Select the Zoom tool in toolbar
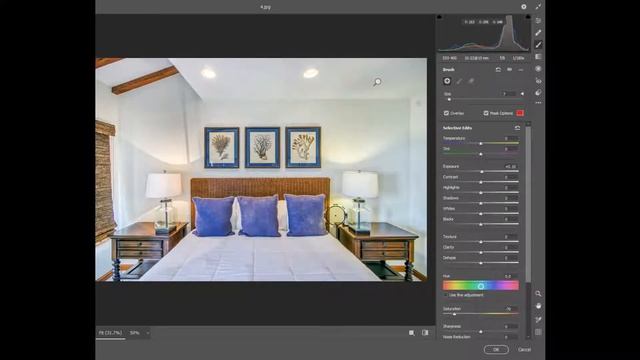 (x=538, y=293)
